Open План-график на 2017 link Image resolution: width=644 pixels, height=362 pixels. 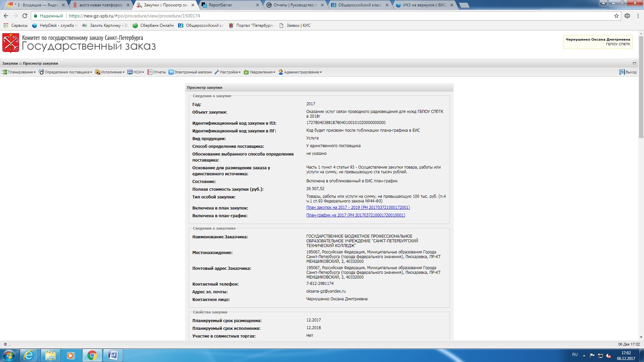tap(356, 215)
